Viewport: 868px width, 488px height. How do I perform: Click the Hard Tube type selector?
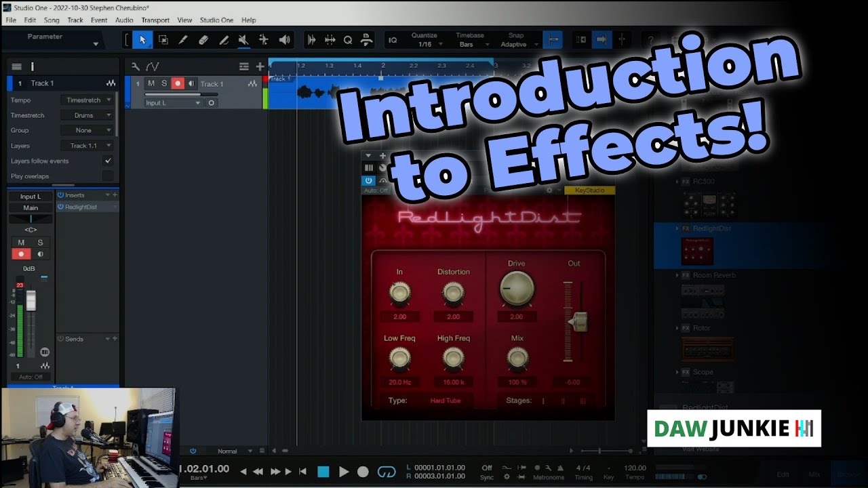pos(446,401)
